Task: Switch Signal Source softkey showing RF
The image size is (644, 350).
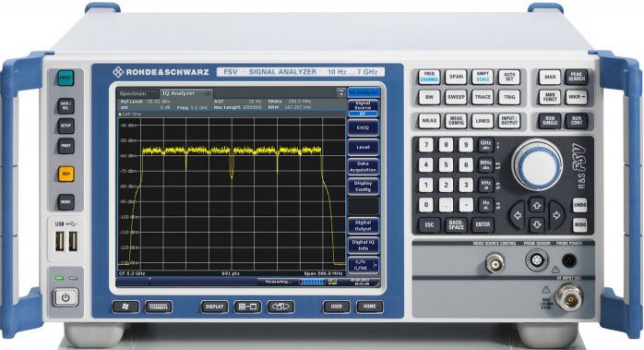Action: [x=364, y=107]
